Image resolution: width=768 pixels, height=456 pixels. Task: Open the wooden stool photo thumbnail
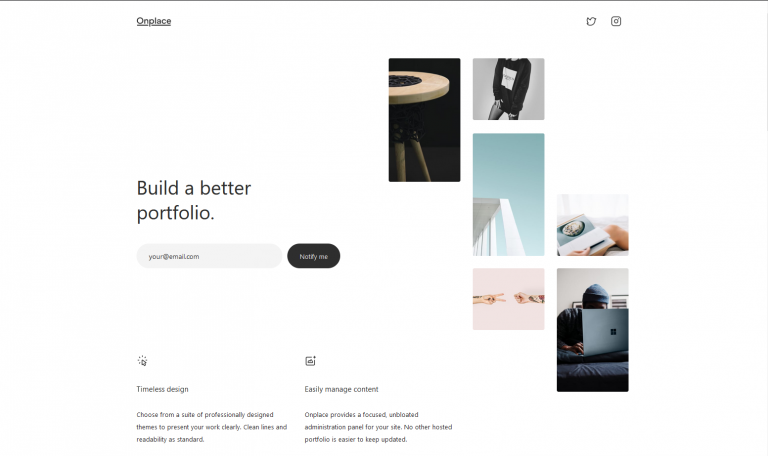click(424, 120)
